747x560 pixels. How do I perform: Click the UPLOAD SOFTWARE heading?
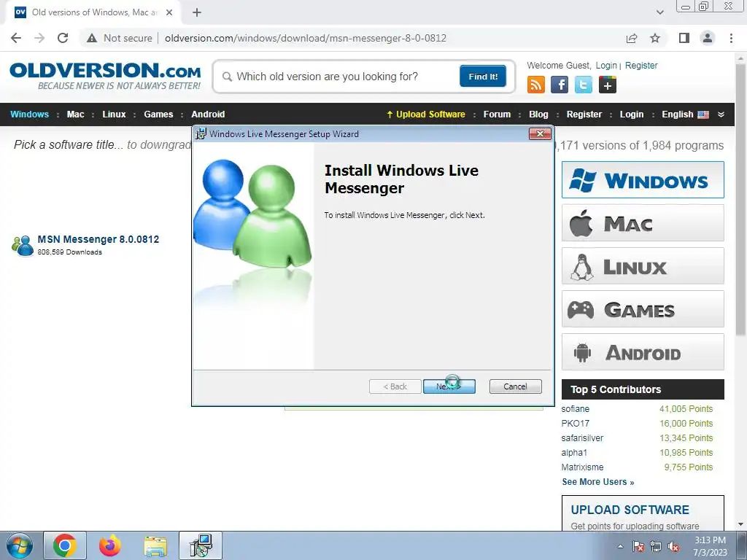(x=630, y=510)
